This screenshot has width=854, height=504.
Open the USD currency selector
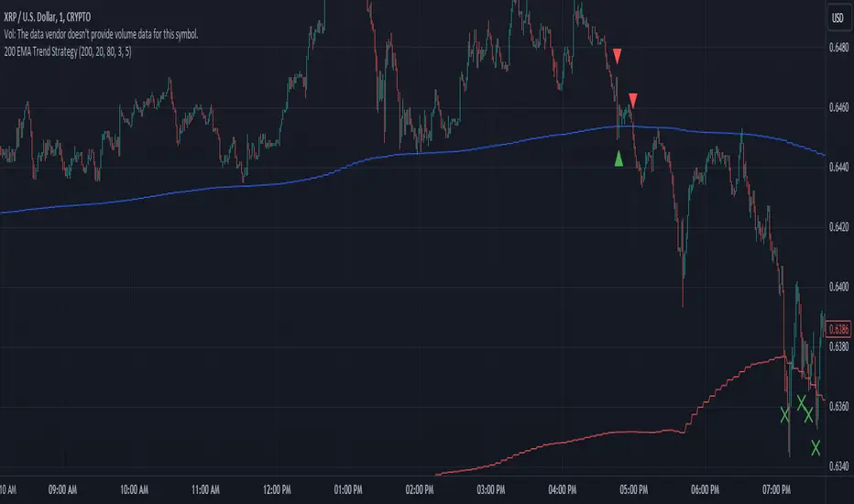pos(837,18)
